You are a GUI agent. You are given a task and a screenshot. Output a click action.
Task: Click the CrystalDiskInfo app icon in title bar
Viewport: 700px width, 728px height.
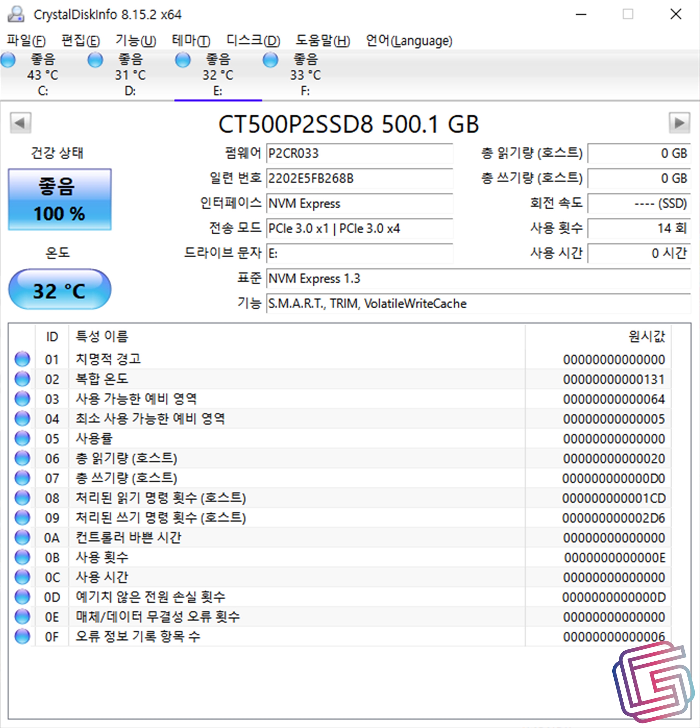click(16, 14)
